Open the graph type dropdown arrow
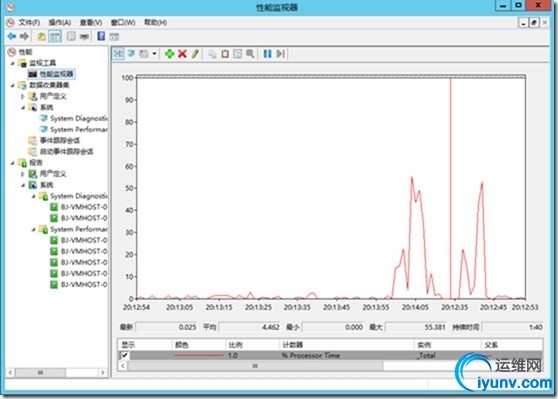The image size is (558, 399). pos(154,54)
